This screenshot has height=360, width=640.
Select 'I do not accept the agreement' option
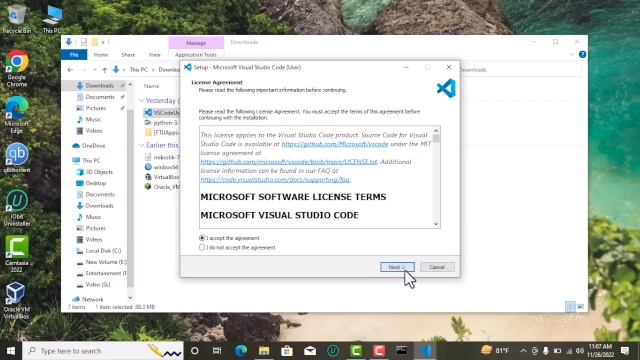(x=202, y=247)
